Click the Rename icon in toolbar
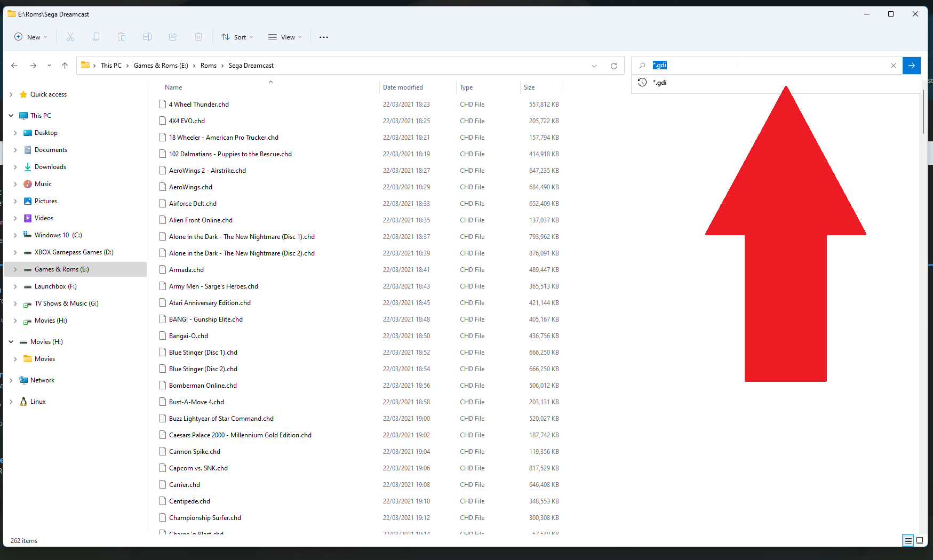This screenshot has height=560, width=933. pyautogui.click(x=147, y=37)
